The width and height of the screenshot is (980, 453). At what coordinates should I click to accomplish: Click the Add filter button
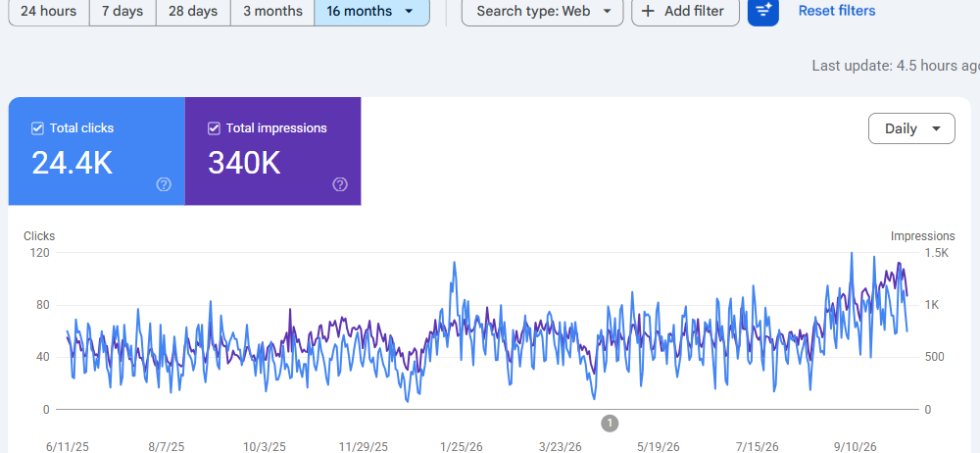coord(685,11)
